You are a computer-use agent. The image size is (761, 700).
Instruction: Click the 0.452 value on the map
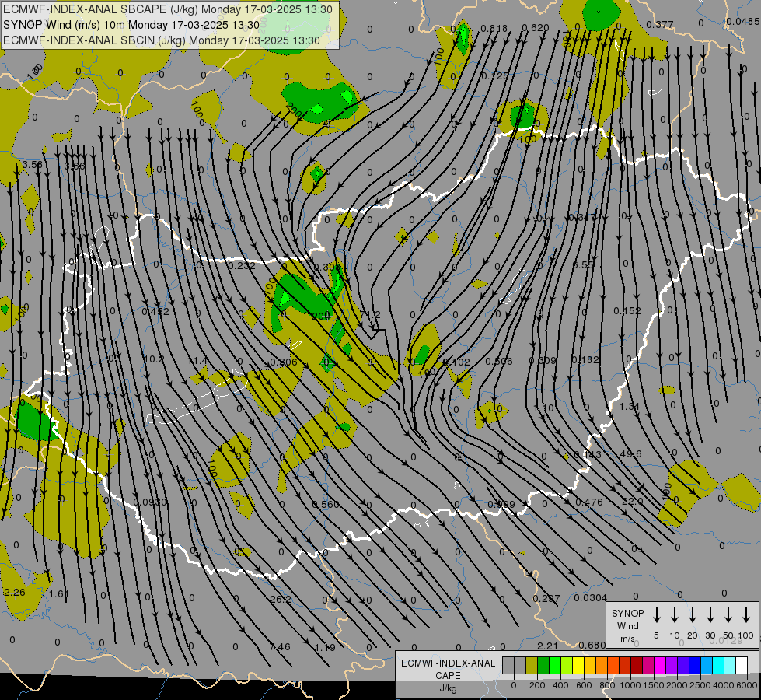155,311
